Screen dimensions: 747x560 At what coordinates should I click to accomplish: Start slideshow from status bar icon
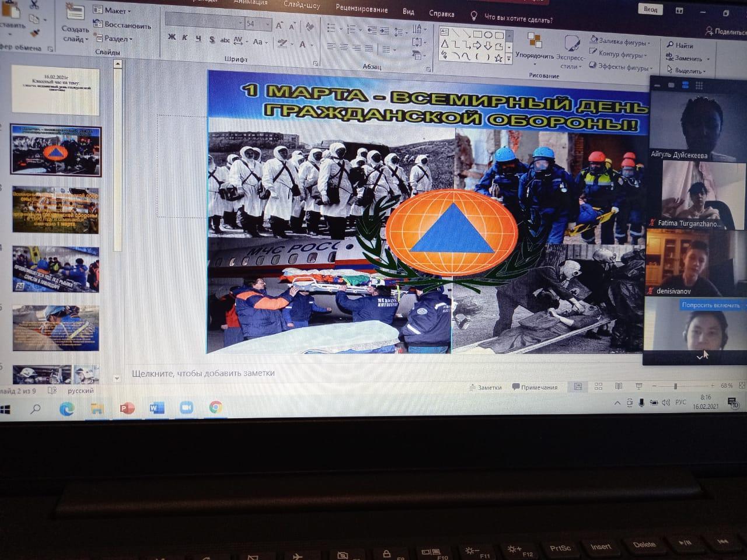pos(638,386)
